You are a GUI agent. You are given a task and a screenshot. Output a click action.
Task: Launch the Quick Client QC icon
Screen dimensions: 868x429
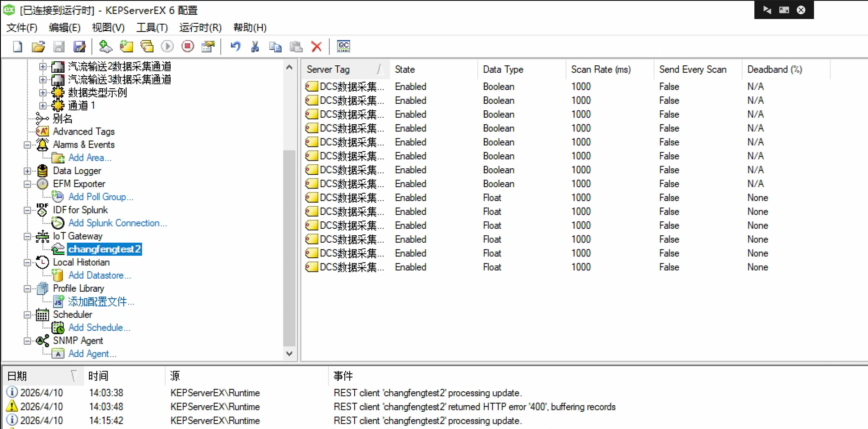pyautogui.click(x=343, y=46)
